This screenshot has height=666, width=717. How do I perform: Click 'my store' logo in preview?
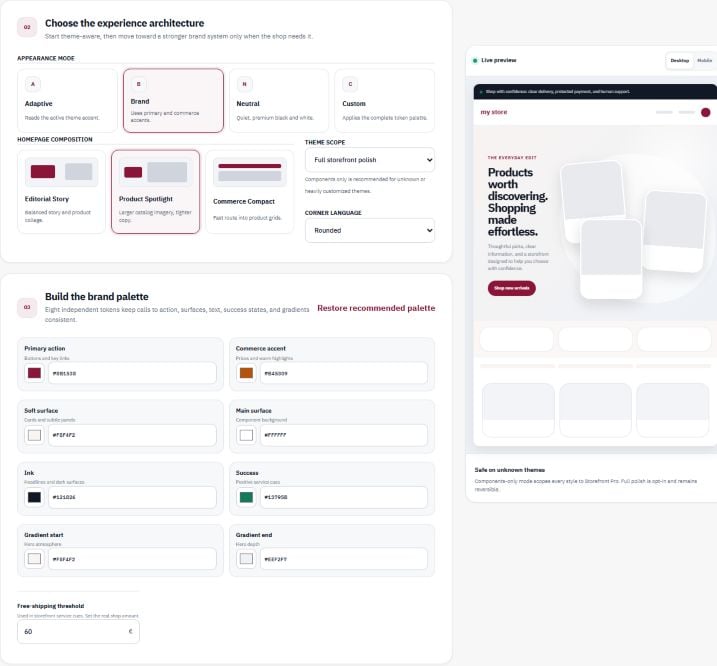click(x=493, y=112)
